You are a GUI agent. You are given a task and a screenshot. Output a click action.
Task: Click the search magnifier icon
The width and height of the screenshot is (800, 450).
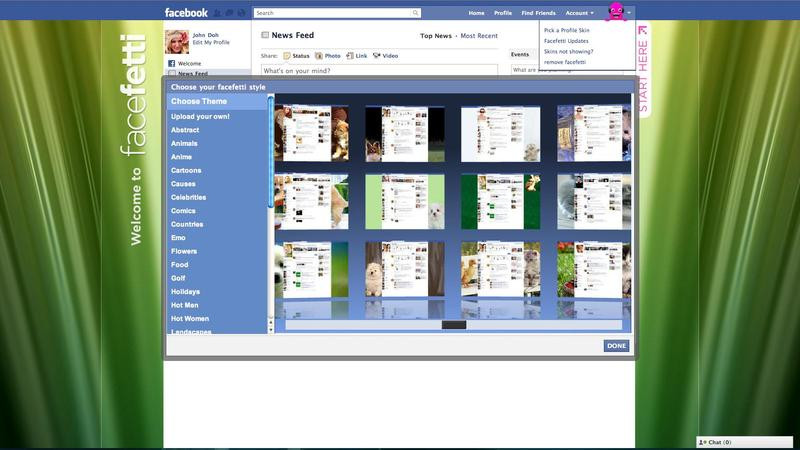(x=415, y=13)
